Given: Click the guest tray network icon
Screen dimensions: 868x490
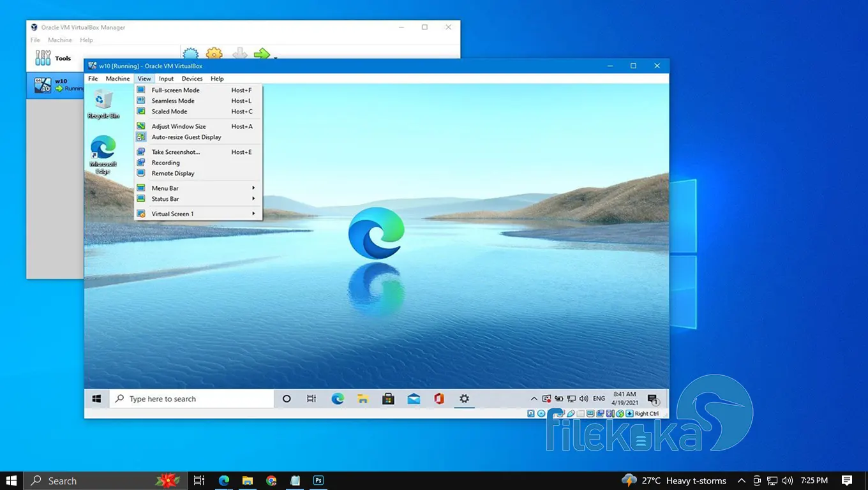Looking at the screenshot, I should [571, 399].
